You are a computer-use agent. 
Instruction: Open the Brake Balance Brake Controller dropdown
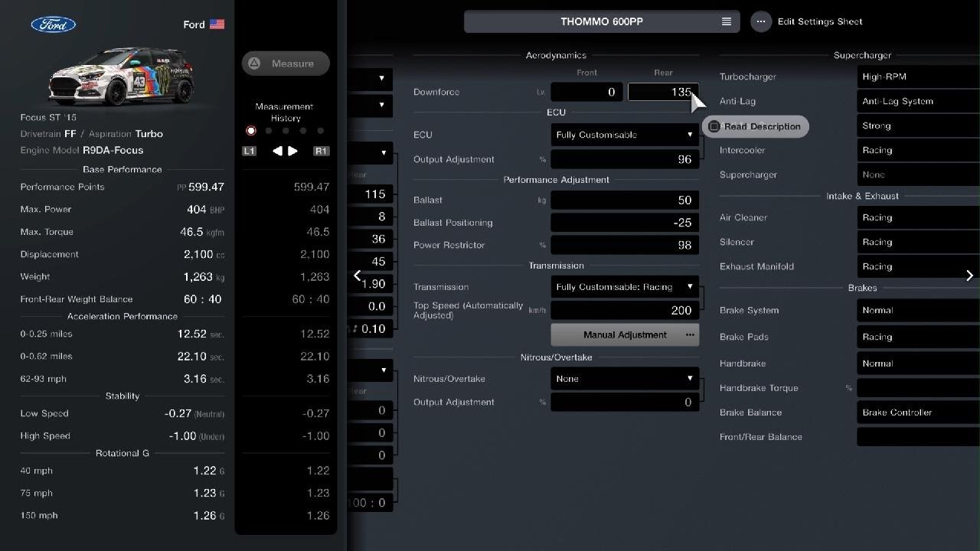click(x=918, y=412)
